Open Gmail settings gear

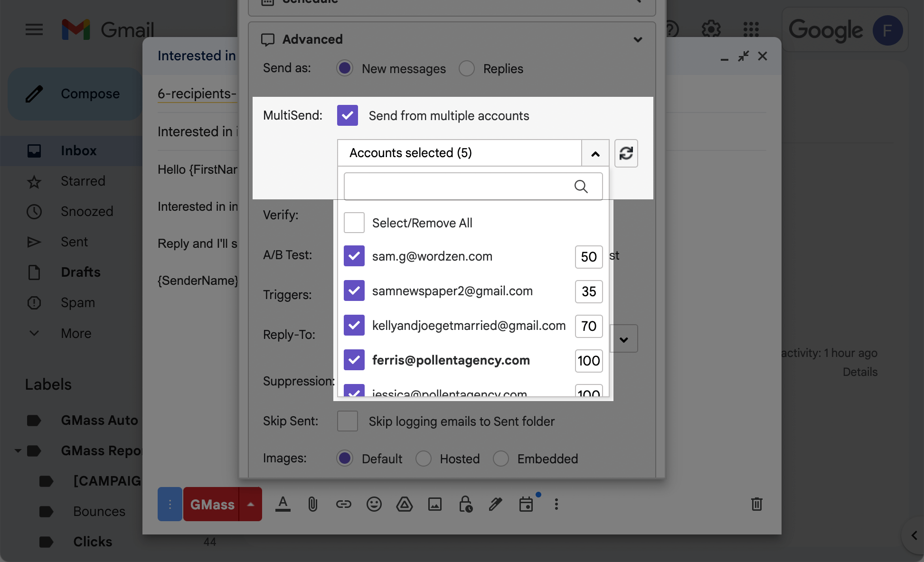711,29
